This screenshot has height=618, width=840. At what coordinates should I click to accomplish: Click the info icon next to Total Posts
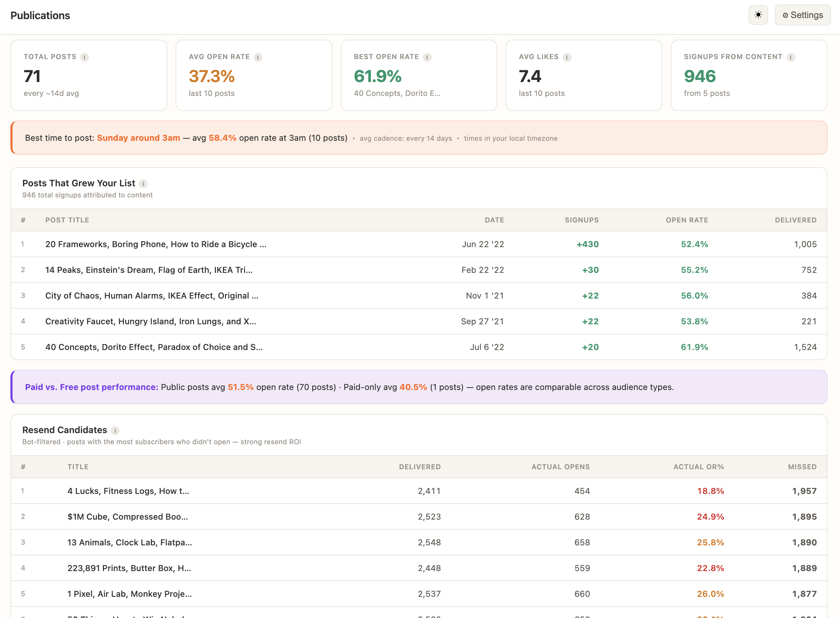pyautogui.click(x=84, y=57)
